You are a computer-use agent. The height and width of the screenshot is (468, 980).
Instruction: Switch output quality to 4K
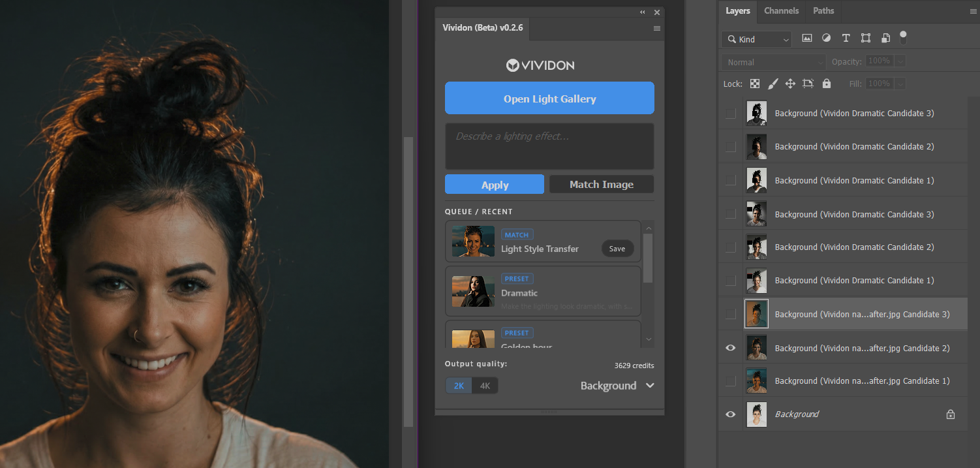click(x=485, y=386)
